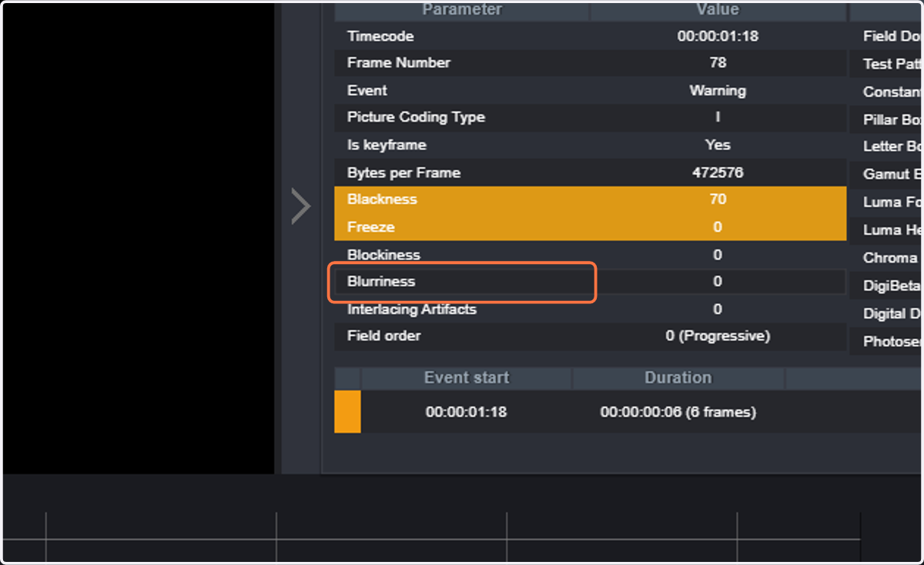The image size is (924, 565).
Task: Click the duration 00:00:00:06 (6 frames)
Action: point(678,412)
